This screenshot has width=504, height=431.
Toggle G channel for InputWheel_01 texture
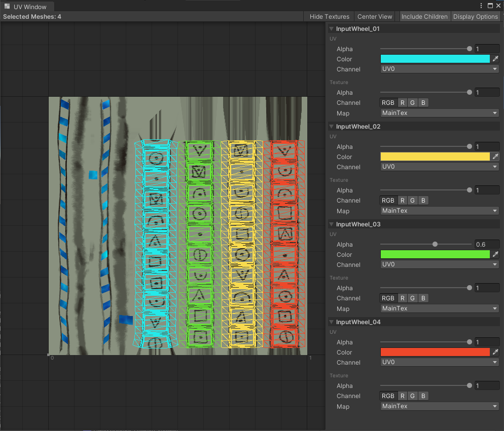tap(412, 103)
